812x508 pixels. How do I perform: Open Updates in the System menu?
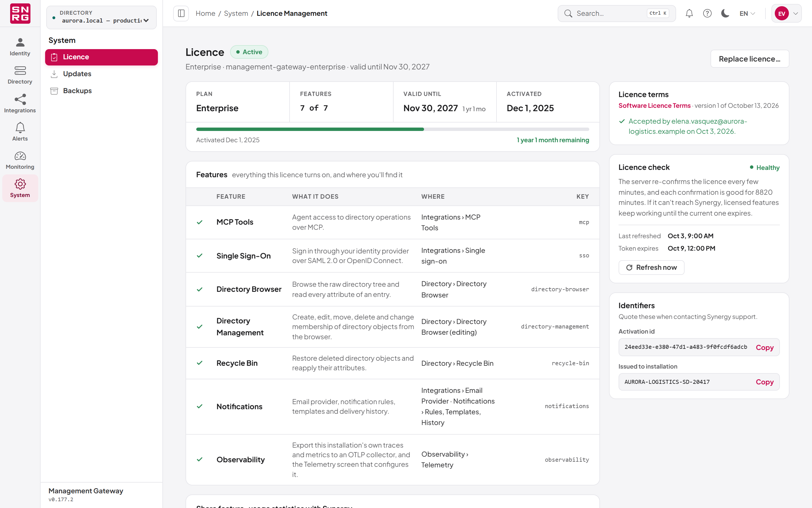click(x=101, y=74)
